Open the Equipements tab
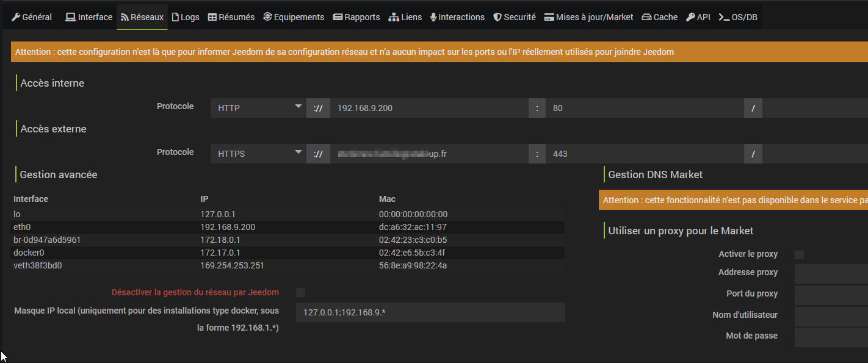This screenshot has width=868, height=363. pyautogui.click(x=294, y=17)
